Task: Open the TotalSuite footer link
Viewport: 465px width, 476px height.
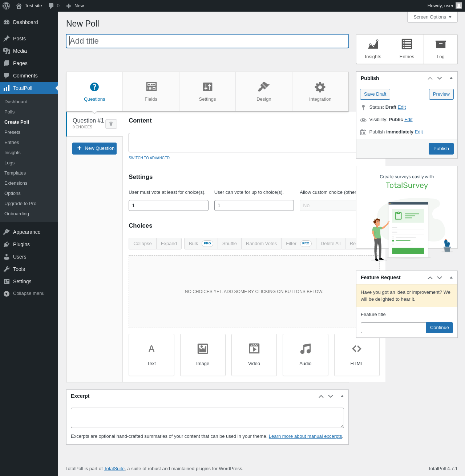Action: [x=114, y=469]
